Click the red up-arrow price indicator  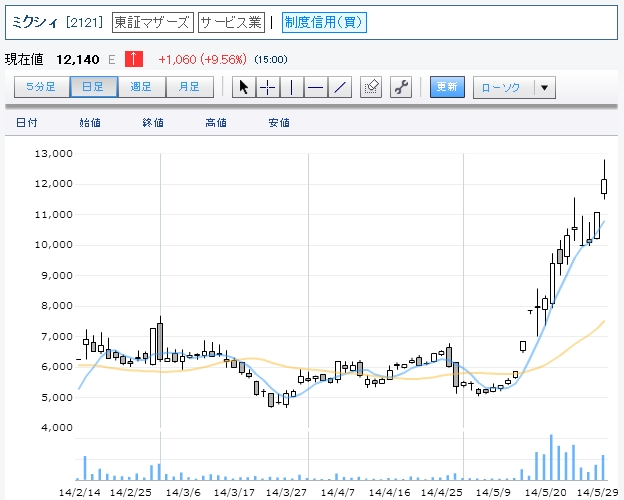[133, 58]
